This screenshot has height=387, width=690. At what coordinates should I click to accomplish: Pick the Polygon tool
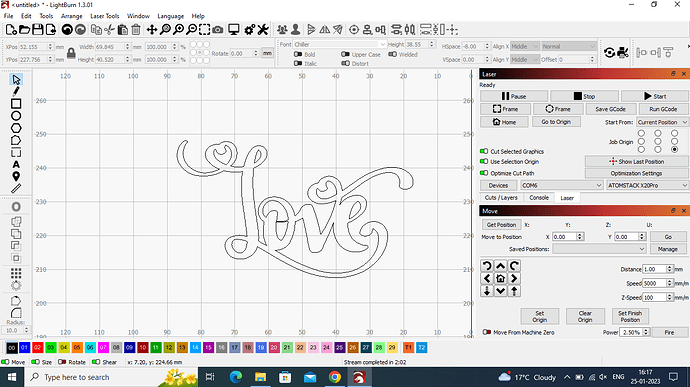pyautogui.click(x=16, y=128)
